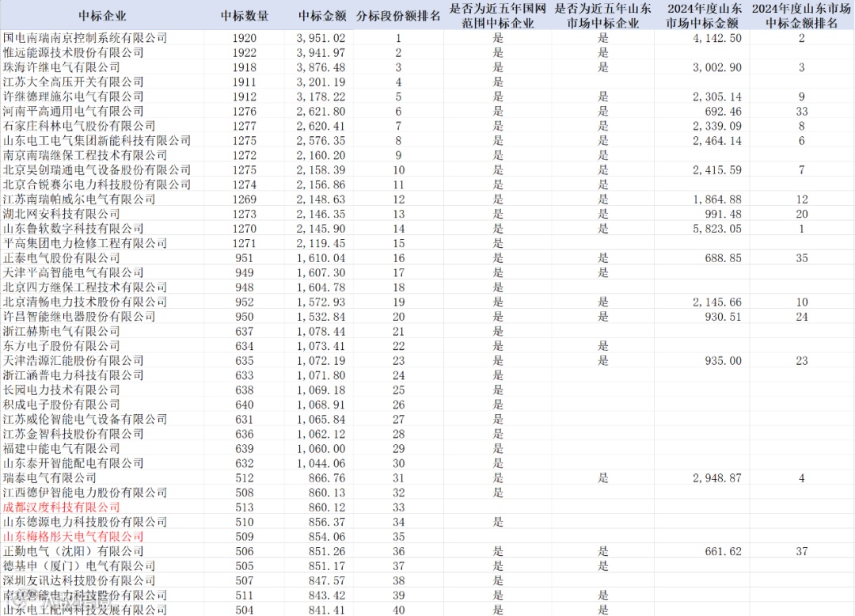Click cell 许继德理施尔电气有限公司
Image resolution: width=855 pixels, height=616 pixels.
(x=73, y=97)
